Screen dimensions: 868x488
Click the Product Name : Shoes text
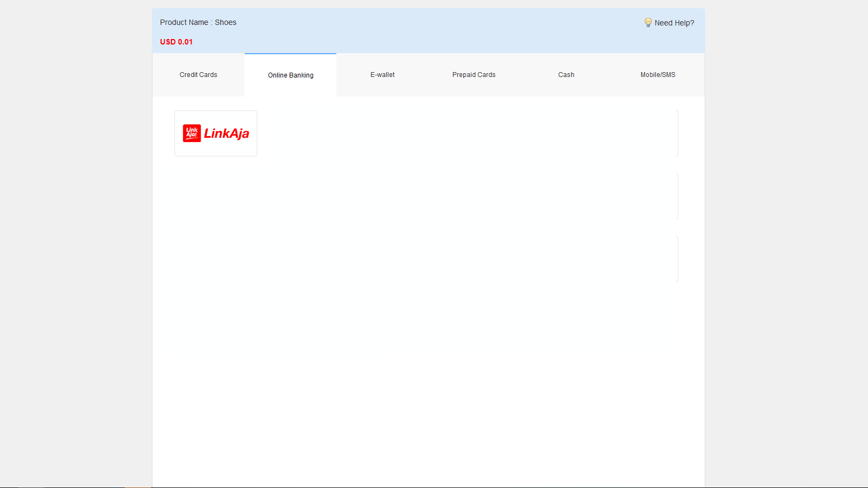[x=198, y=22]
